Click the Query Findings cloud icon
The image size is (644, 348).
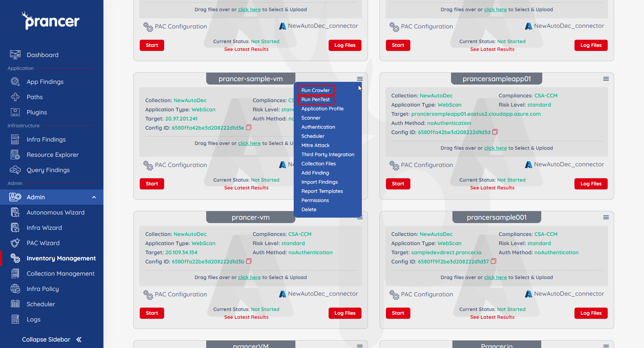tap(15, 170)
